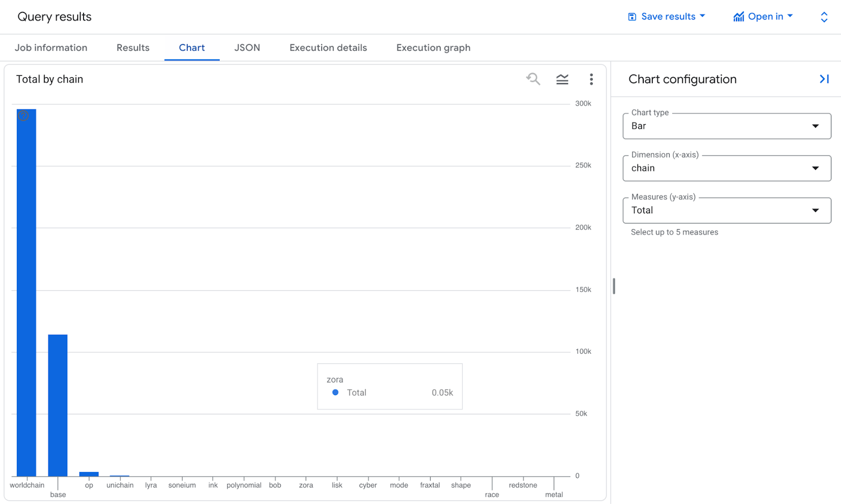This screenshot has height=504, width=841.
Task: Click the '0.05k' tooltip value
Action: click(x=442, y=393)
